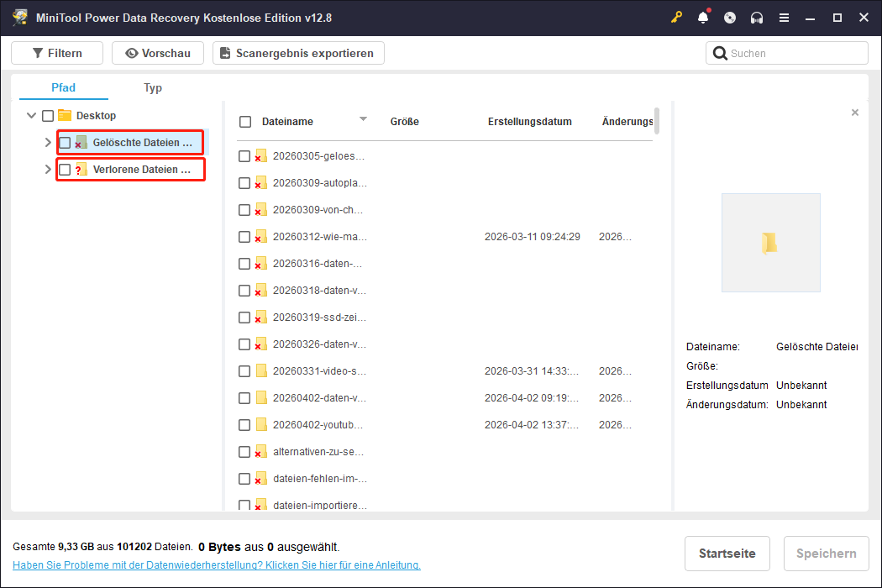Click folder icon of 20260318-daten-v...
Image resolution: width=882 pixels, height=588 pixels.
click(260, 291)
